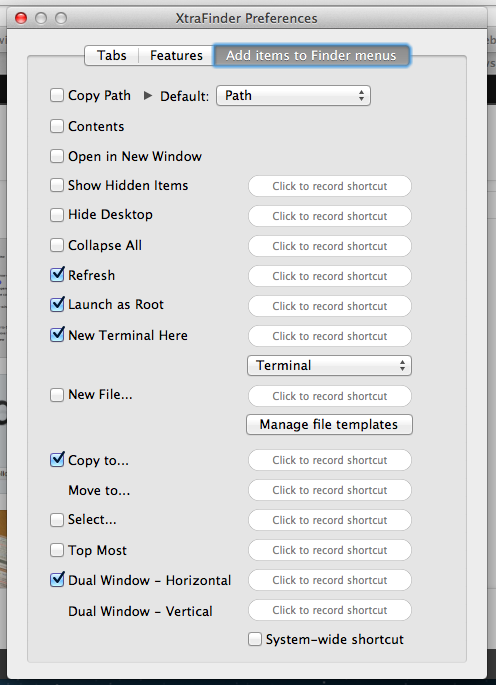The width and height of the screenshot is (496, 685).
Task: Click the shortcut field for Collapse All
Action: [x=330, y=246]
